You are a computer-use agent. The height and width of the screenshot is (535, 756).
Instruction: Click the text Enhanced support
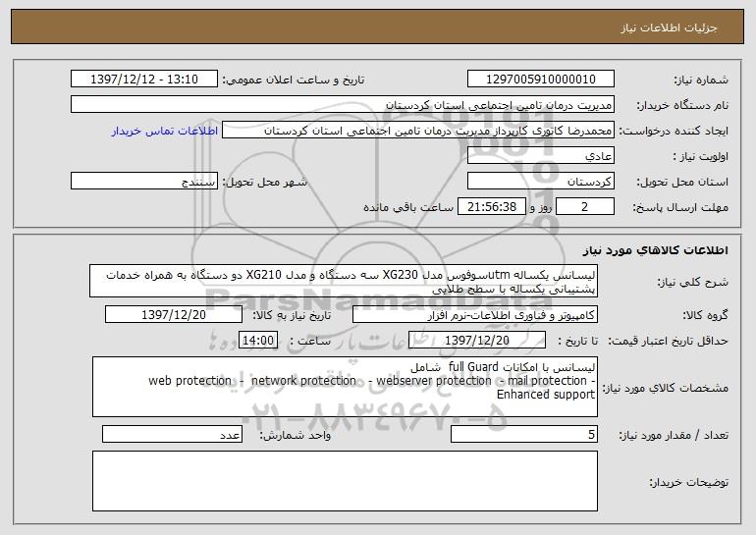pos(545,395)
